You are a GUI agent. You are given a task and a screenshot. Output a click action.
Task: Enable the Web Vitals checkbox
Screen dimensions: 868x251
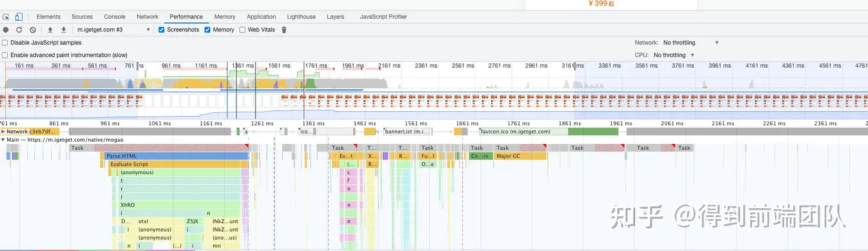point(242,30)
